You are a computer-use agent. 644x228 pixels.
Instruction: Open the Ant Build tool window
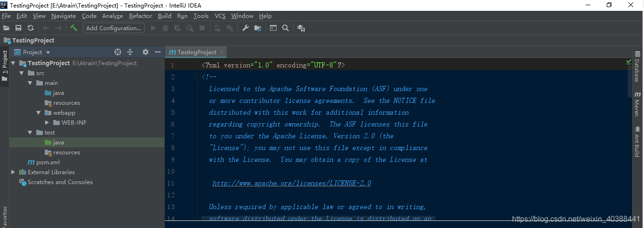637,141
